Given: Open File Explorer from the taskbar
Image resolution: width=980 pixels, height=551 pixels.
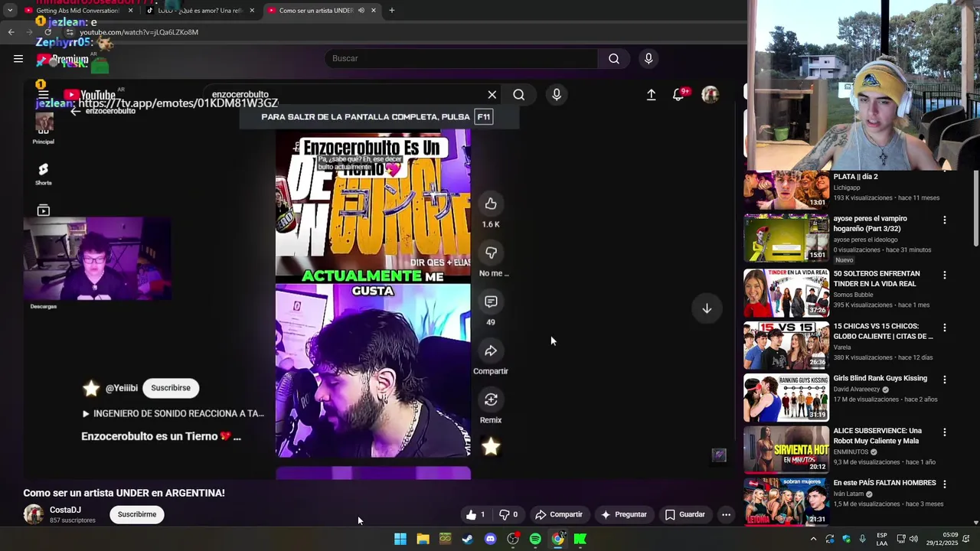Looking at the screenshot, I should [x=423, y=539].
